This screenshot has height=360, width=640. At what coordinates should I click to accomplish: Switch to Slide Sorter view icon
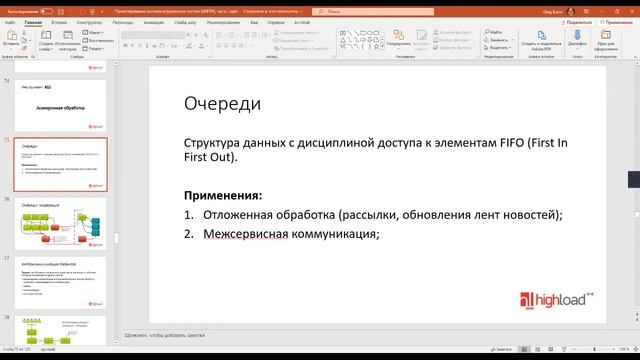pyautogui.click(x=538, y=349)
